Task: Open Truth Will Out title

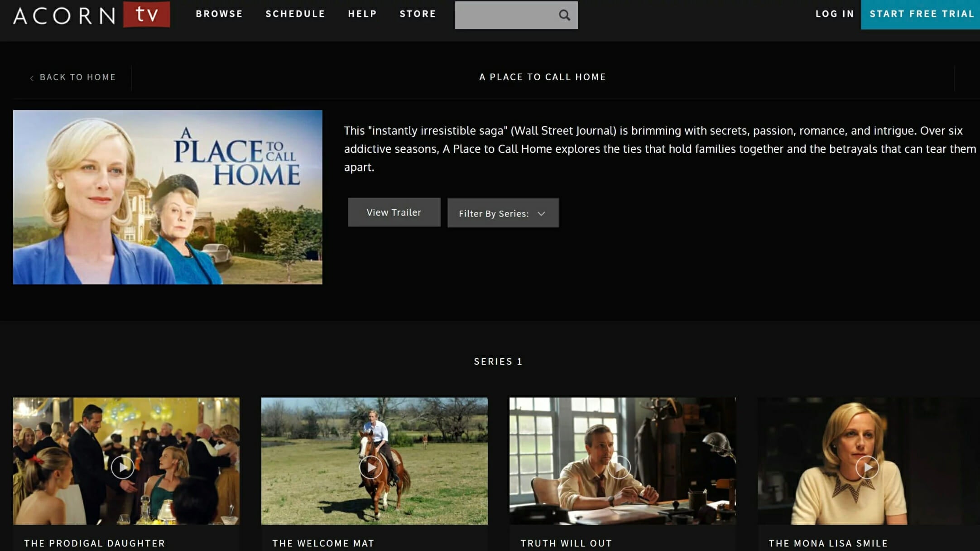Action: tap(566, 543)
